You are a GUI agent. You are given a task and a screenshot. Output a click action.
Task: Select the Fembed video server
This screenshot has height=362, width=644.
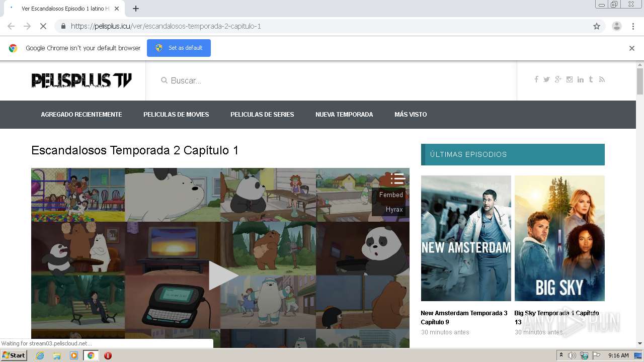391,195
